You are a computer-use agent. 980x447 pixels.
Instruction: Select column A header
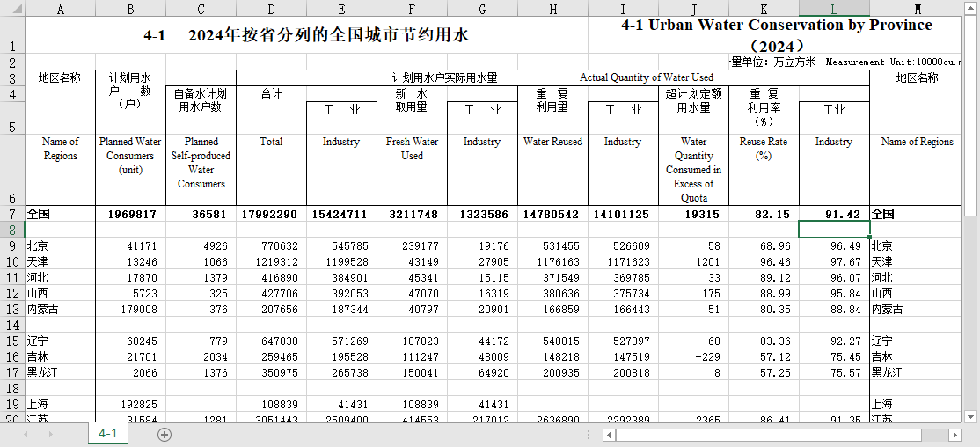tap(60, 9)
